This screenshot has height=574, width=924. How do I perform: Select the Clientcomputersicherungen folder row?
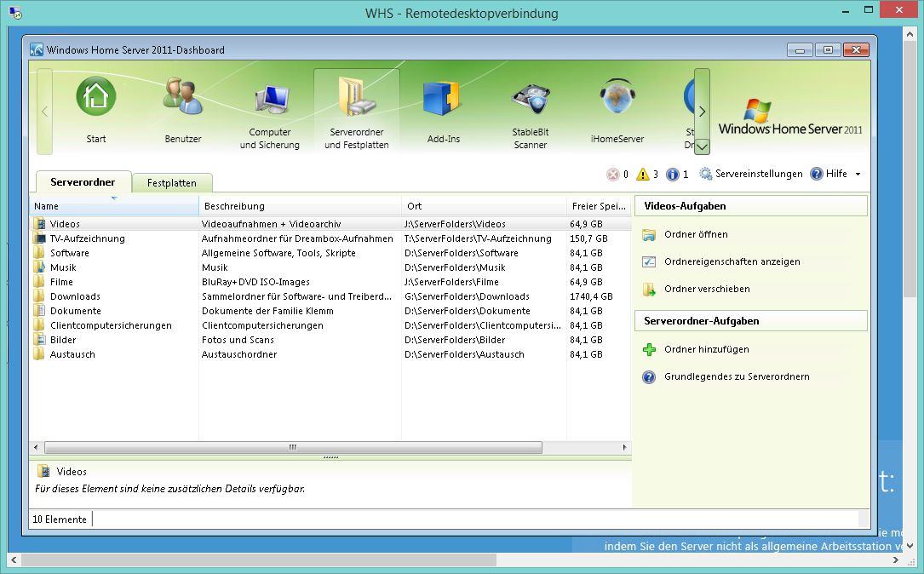(x=330, y=325)
